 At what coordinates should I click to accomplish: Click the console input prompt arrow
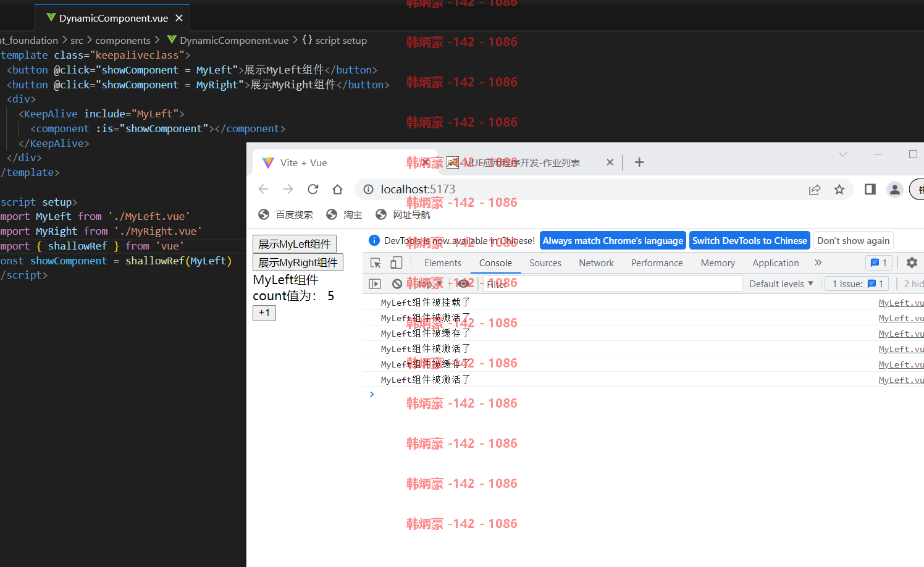click(372, 394)
